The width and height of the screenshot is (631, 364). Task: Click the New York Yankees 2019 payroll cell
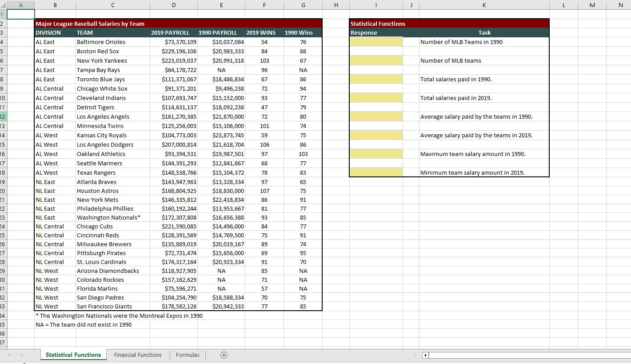pyautogui.click(x=174, y=60)
